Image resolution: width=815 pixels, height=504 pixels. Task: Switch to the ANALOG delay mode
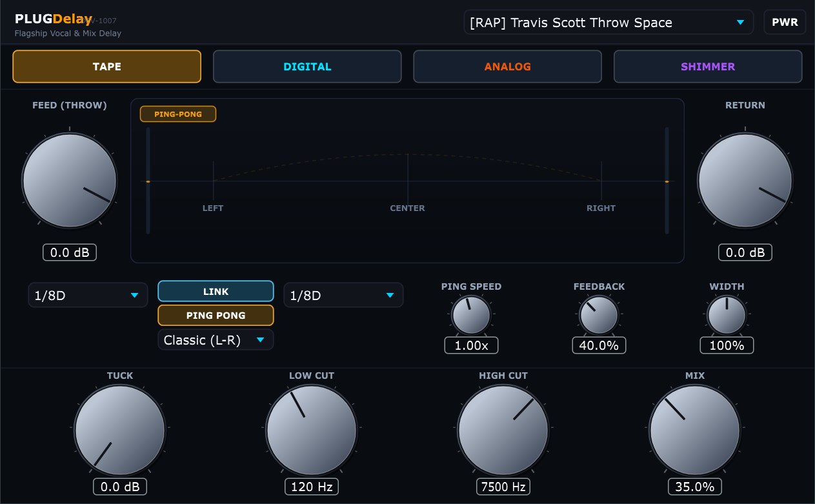pyautogui.click(x=508, y=66)
